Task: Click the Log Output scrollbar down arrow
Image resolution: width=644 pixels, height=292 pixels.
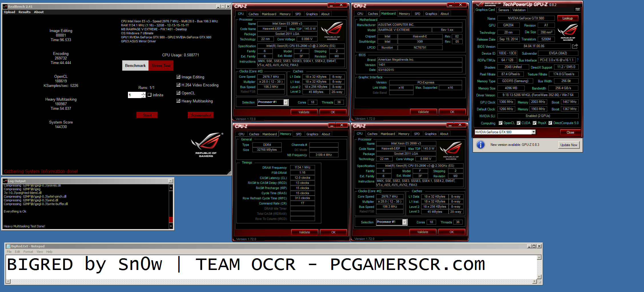Action: click(171, 226)
